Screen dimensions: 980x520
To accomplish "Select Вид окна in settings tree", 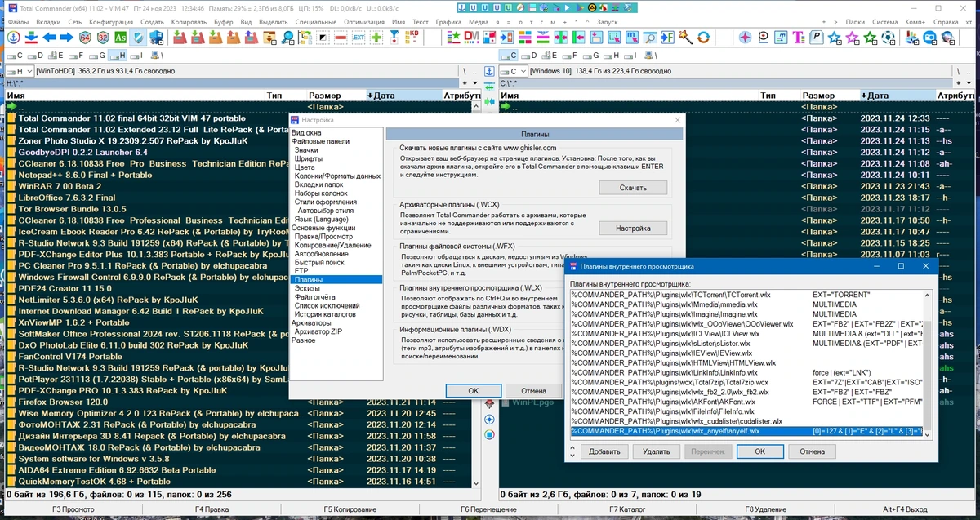I will click(306, 132).
